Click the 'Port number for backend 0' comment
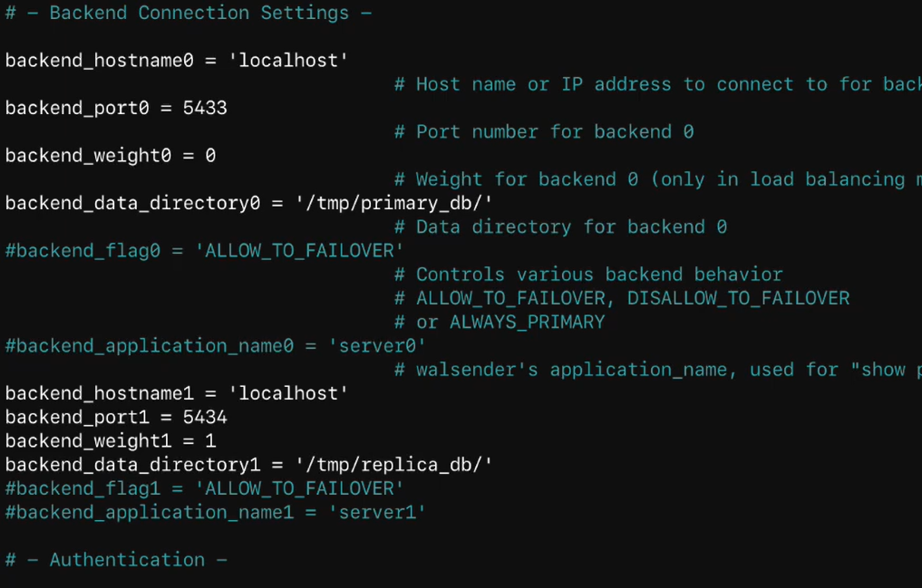Screen dimensions: 922x588 (544, 132)
